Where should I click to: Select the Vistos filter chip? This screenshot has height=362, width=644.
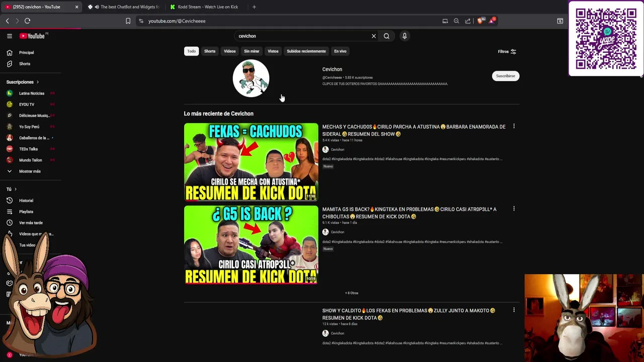[273, 51]
